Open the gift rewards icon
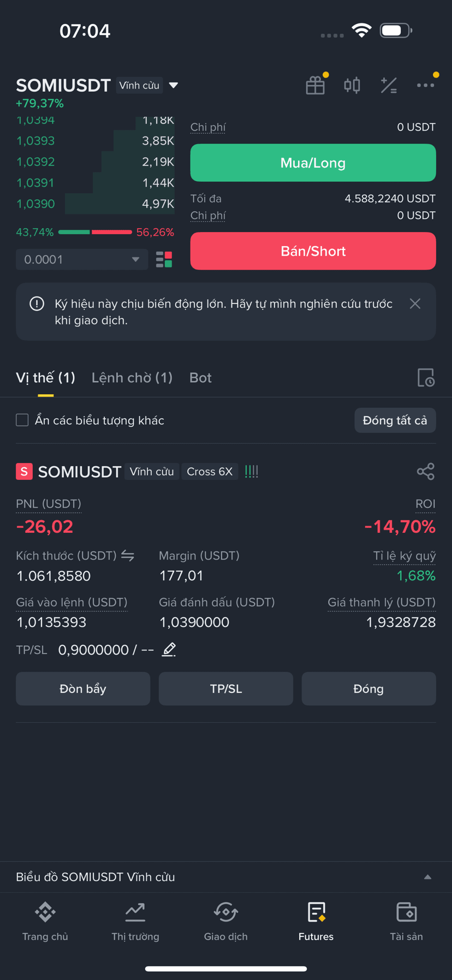The width and height of the screenshot is (452, 980). click(316, 85)
